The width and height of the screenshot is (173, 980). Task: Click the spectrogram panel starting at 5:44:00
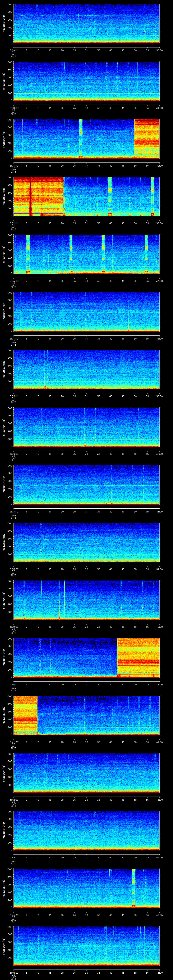[86, 888]
